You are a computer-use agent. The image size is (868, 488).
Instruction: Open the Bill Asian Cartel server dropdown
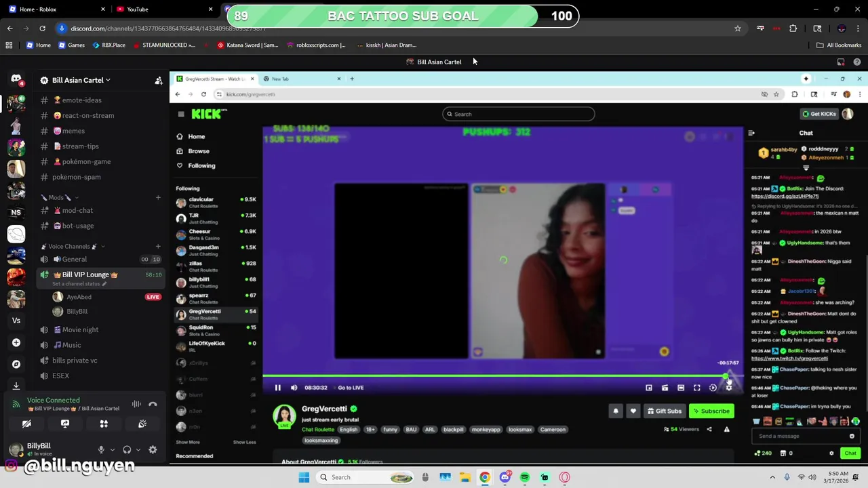(x=81, y=80)
